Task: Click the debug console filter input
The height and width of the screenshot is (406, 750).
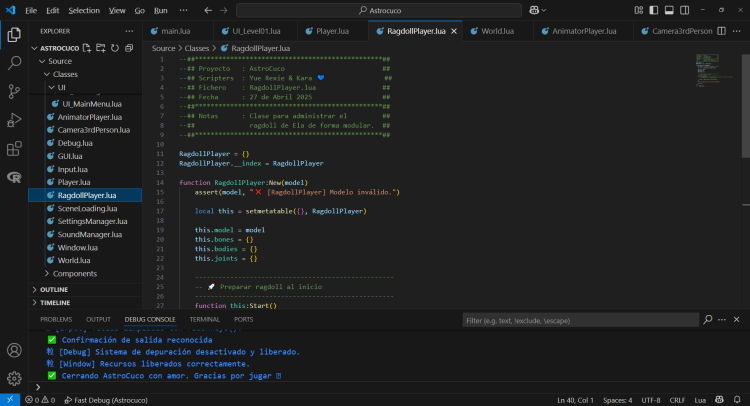Action: click(575, 320)
